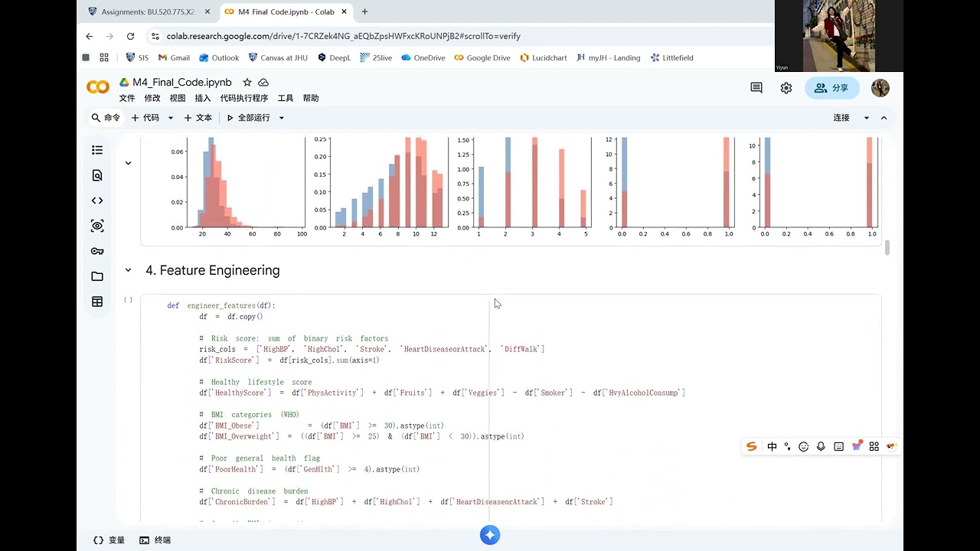Open the 帮助 menu

(x=311, y=98)
